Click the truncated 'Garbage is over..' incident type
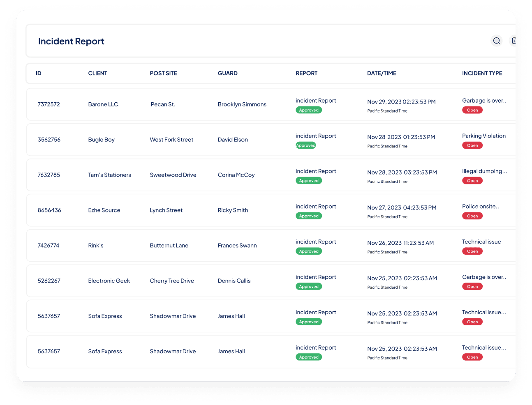Viewport: 532px width, 405px height. pyautogui.click(x=484, y=101)
